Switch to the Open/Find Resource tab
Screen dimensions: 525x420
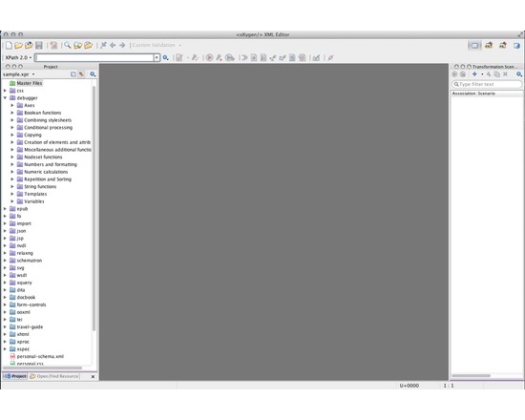(54, 376)
